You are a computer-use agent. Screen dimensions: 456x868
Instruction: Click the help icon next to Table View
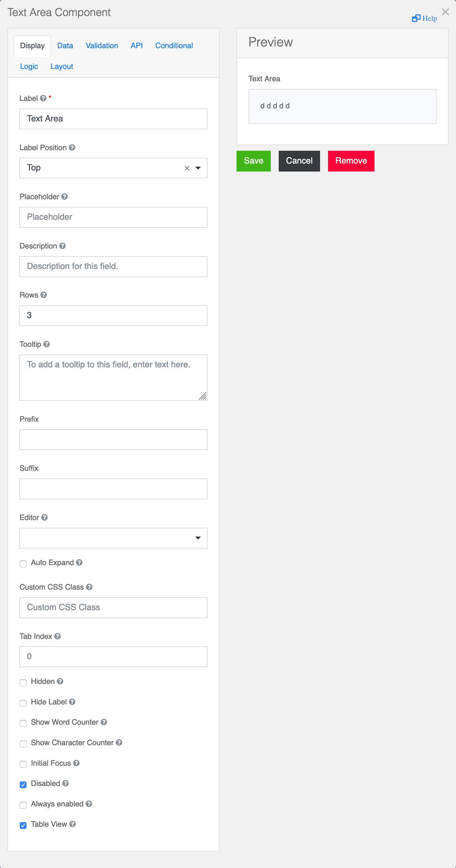[x=73, y=824]
